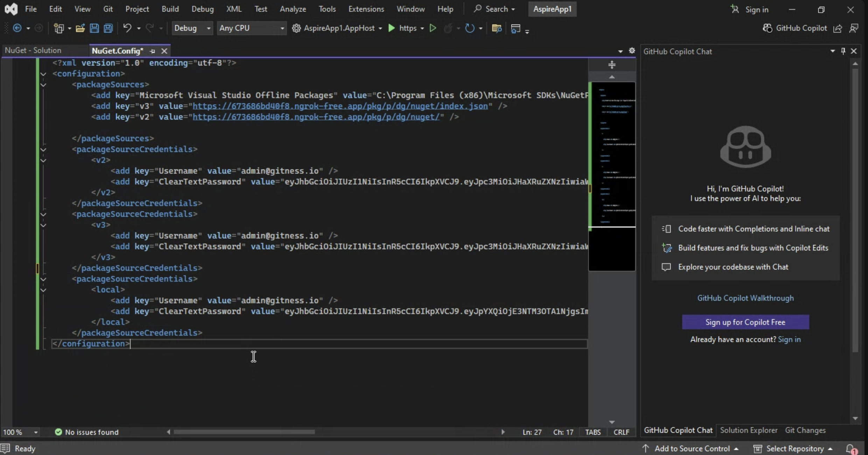The image size is (868, 455).
Task: Start debugging with the green https play button
Action: tap(392, 28)
